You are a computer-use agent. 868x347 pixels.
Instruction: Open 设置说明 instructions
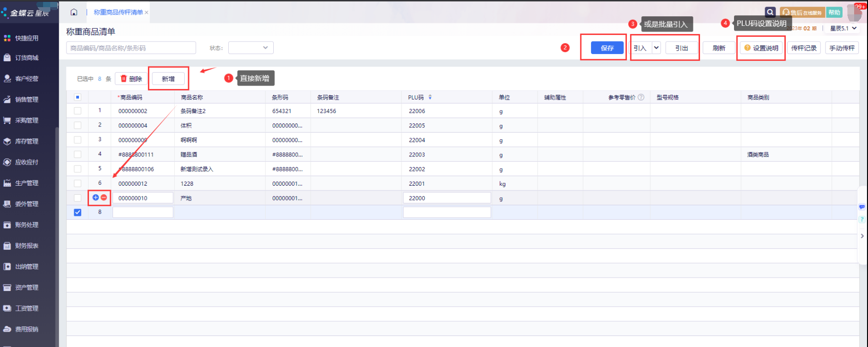pyautogui.click(x=761, y=48)
